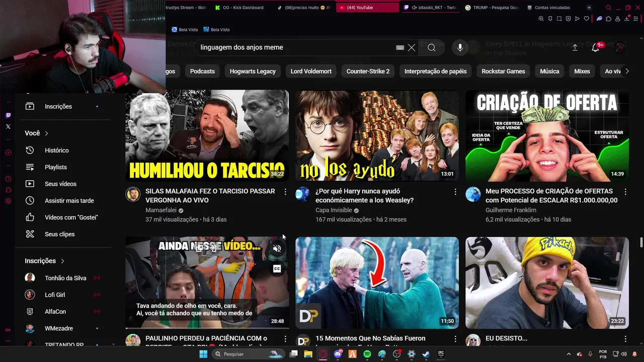The height and width of the screenshot is (362, 644).
Task: Open options menu for CRIAÇÃO DE OFERTAS video
Action: [x=625, y=192]
